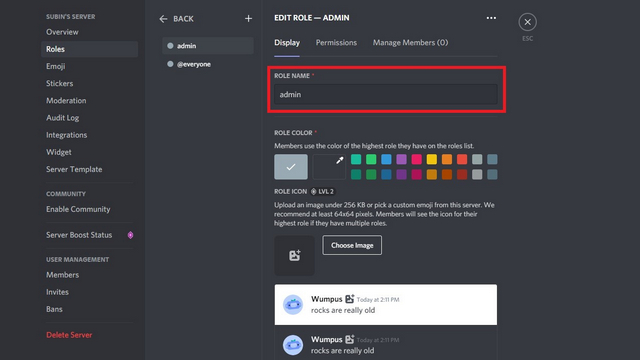Switch to the Display tab

coord(287,42)
